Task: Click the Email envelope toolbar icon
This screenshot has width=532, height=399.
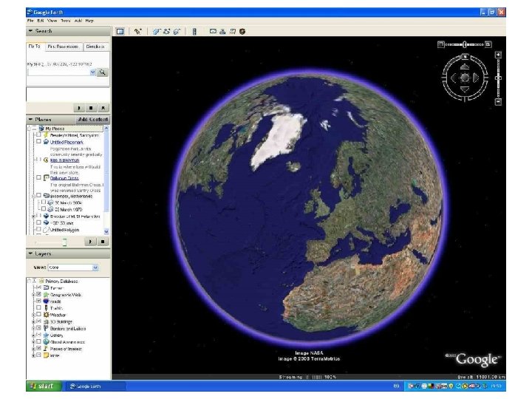Action: click(213, 31)
